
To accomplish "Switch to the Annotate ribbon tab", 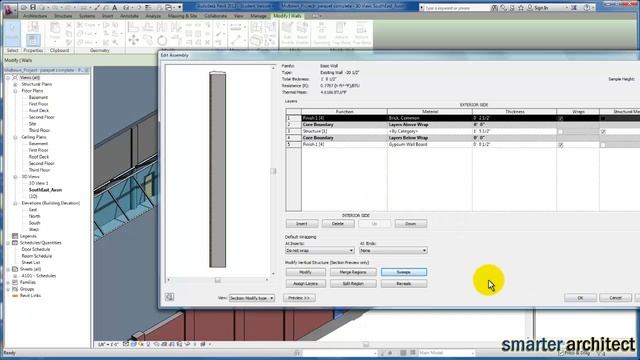I will [129, 16].
